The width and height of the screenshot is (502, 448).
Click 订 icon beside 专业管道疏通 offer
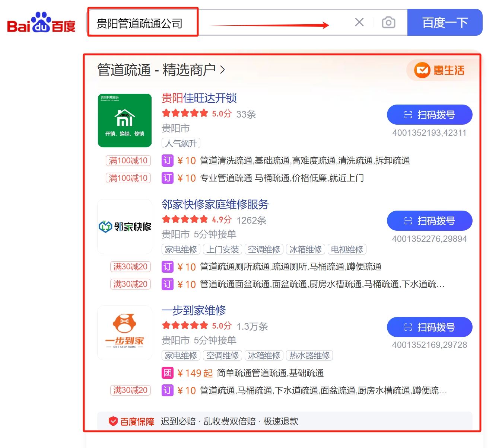click(168, 178)
